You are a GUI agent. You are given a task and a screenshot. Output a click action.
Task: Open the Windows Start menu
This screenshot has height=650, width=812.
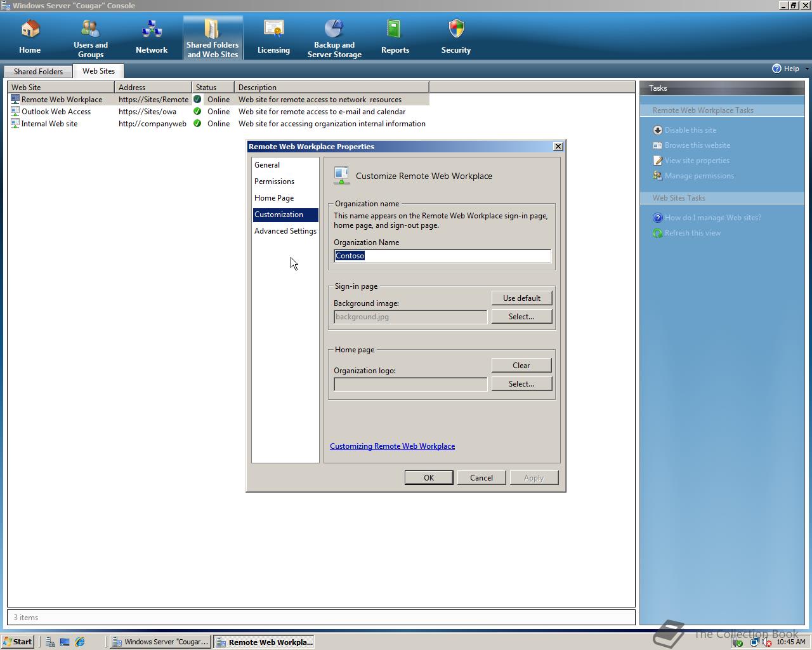[18, 642]
